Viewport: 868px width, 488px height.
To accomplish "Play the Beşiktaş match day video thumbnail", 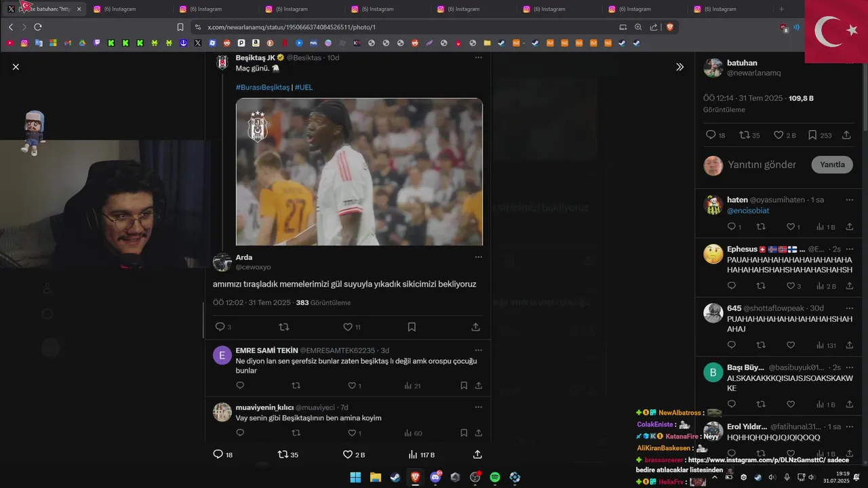I will tap(359, 171).
